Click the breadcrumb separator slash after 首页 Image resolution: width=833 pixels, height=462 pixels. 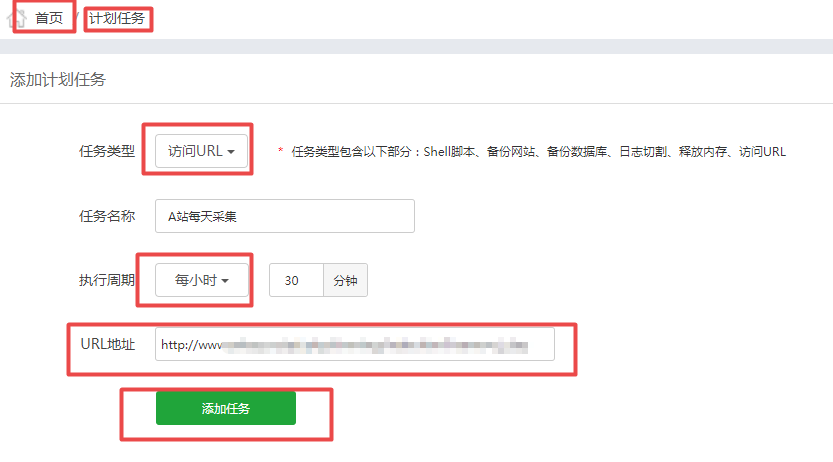tap(78, 18)
